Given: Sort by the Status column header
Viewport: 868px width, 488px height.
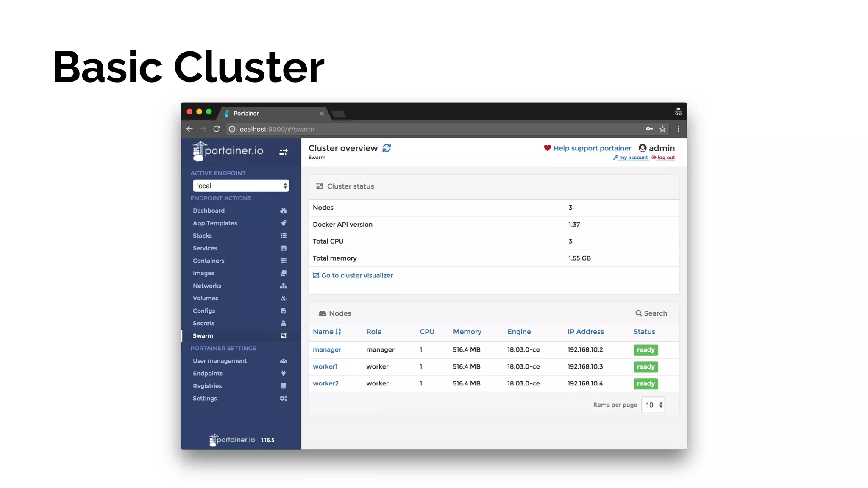Looking at the screenshot, I should (x=644, y=332).
